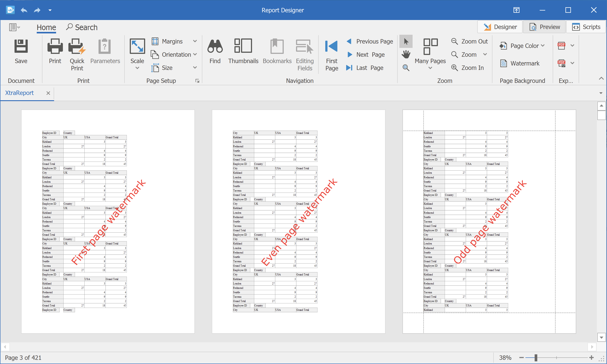This screenshot has width=607, height=364.
Task: Open the Orientation dropdown
Action: [175, 54]
